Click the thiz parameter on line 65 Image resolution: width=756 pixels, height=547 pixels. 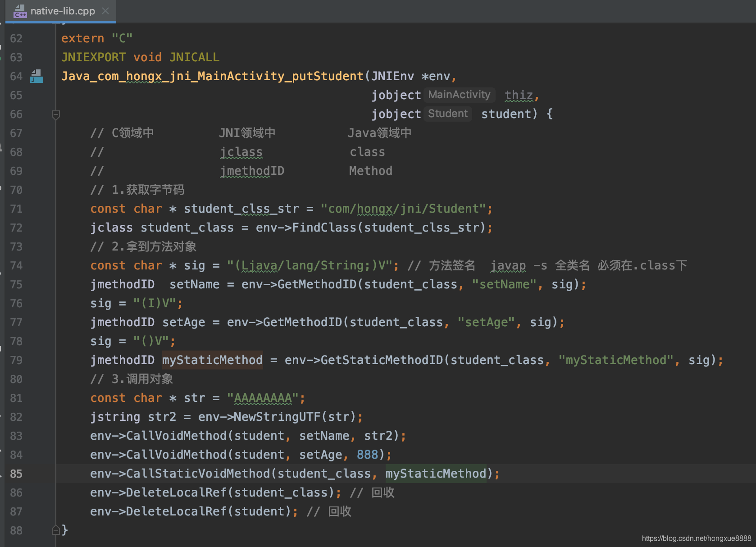[x=519, y=95]
